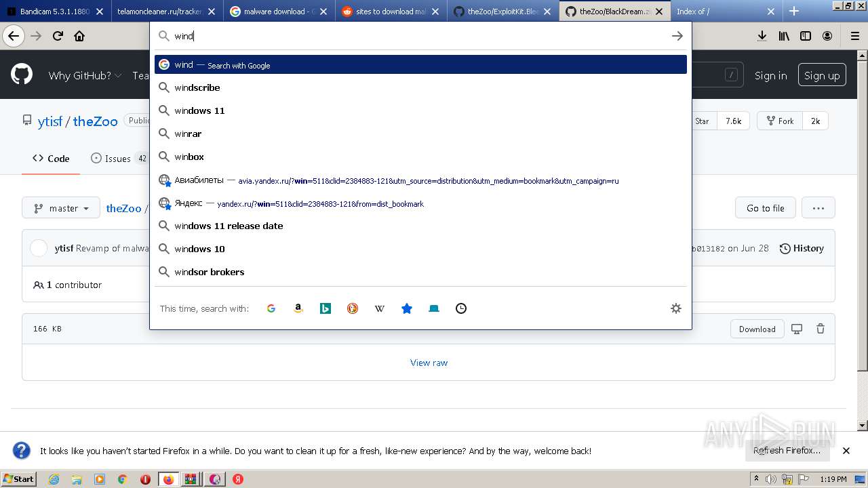Click the Sign up button

[822, 75]
